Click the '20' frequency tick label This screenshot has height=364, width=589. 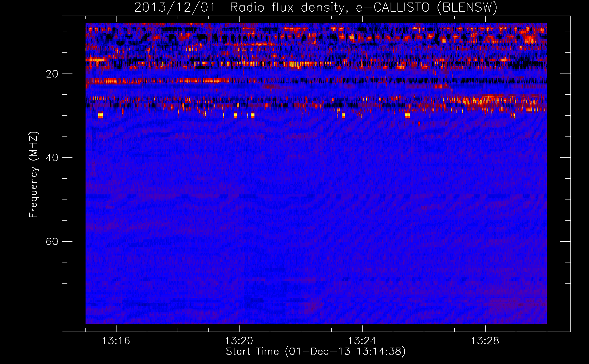pyautogui.click(x=52, y=74)
